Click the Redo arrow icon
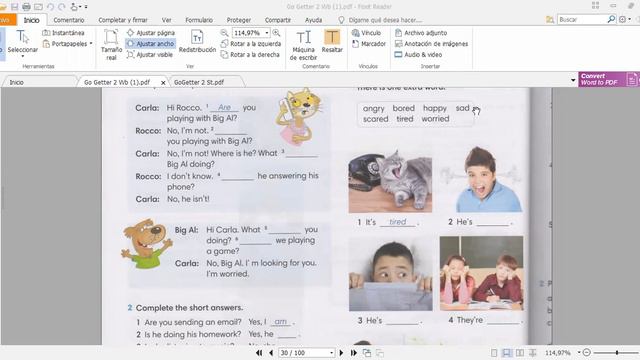 click(x=62, y=7)
